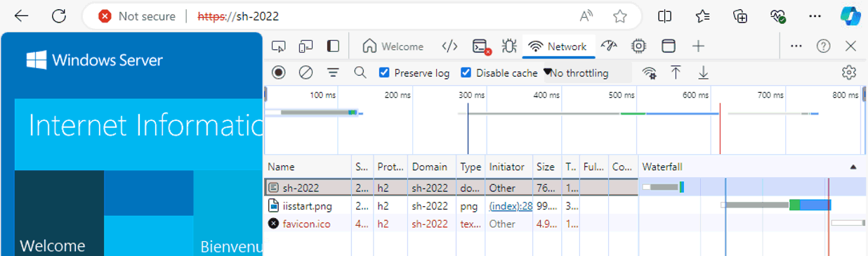Toggle the Preserve log checkbox
Viewport: 868px width, 256px height.
[384, 72]
